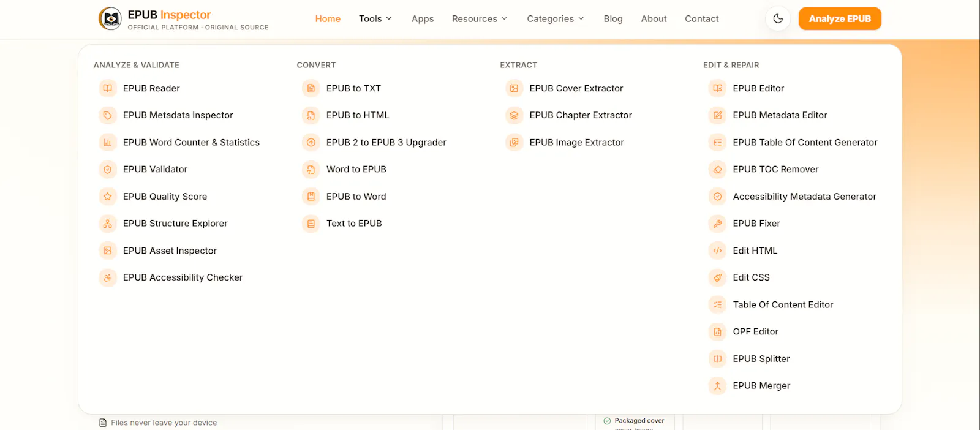Open EPUB TOC Remover link
980x430 pixels.
775,169
